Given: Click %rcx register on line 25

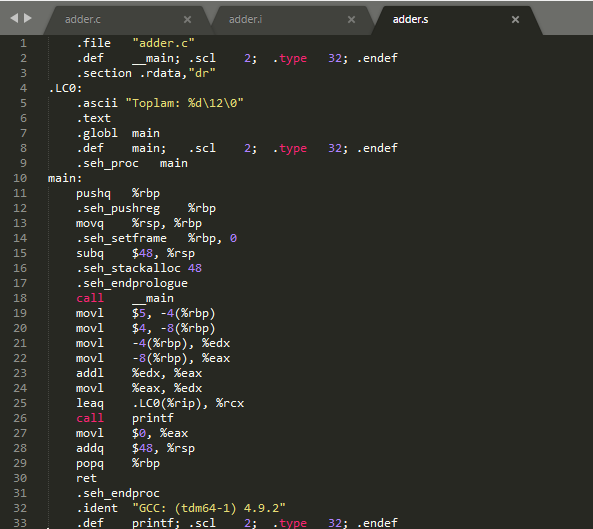Looking at the screenshot, I should pos(230,403).
